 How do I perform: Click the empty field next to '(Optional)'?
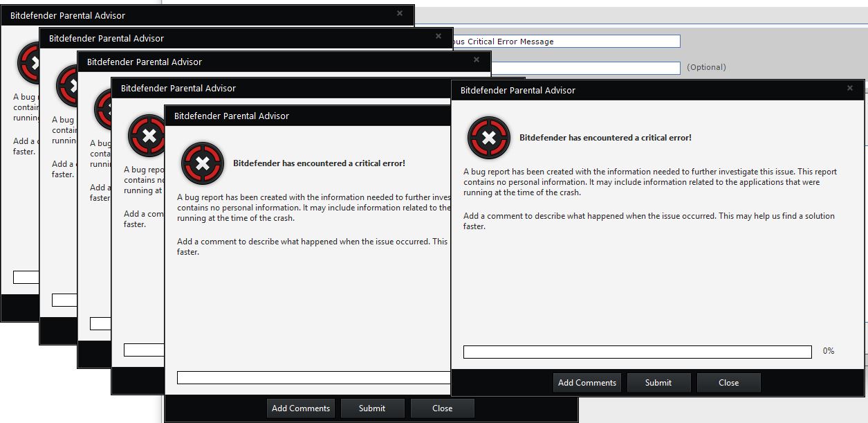click(585, 68)
